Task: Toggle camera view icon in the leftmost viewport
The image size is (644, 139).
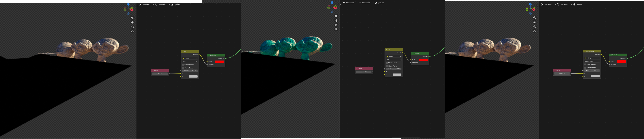Action: click(x=132, y=27)
